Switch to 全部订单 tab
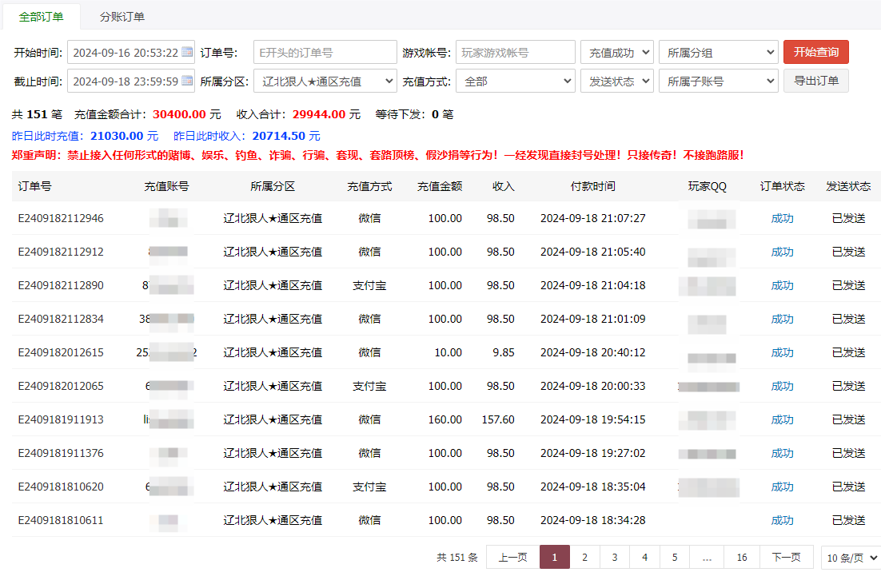881x588 pixels. tap(41, 17)
